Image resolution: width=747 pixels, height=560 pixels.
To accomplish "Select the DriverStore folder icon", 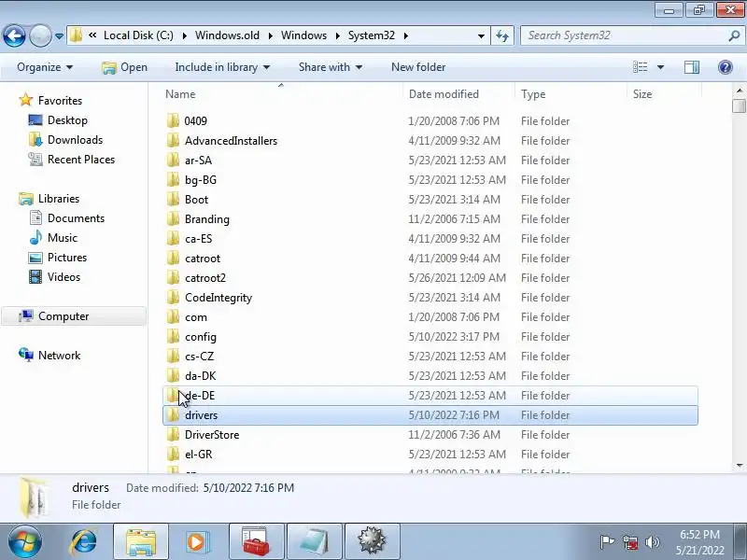I will 173,434.
